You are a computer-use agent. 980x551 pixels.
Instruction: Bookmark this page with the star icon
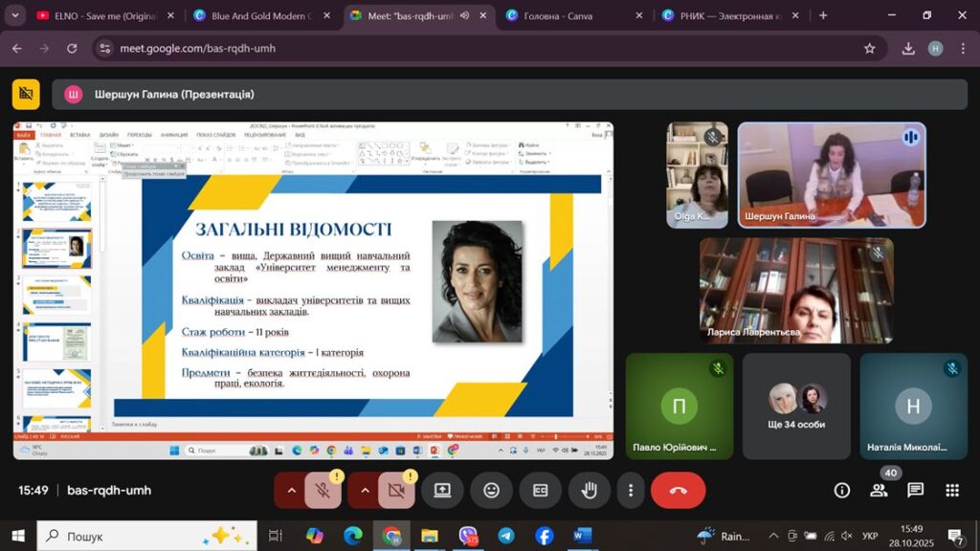869,48
